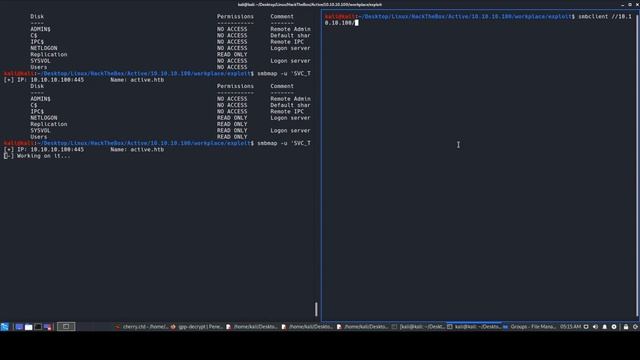Click READ ONLY beside Users share
Screen dimensions: 640x360
click(x=232, y=137)
